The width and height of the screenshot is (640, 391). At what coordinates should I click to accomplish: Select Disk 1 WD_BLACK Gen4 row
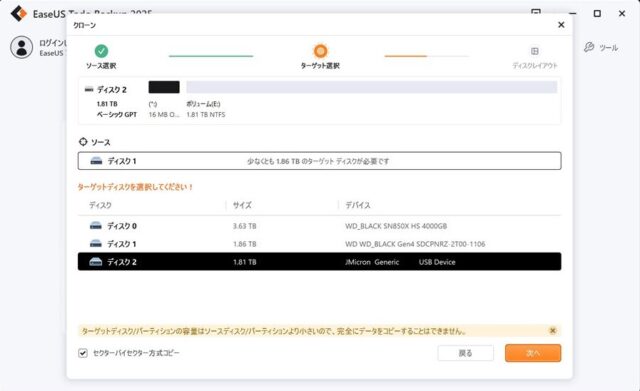319,244
